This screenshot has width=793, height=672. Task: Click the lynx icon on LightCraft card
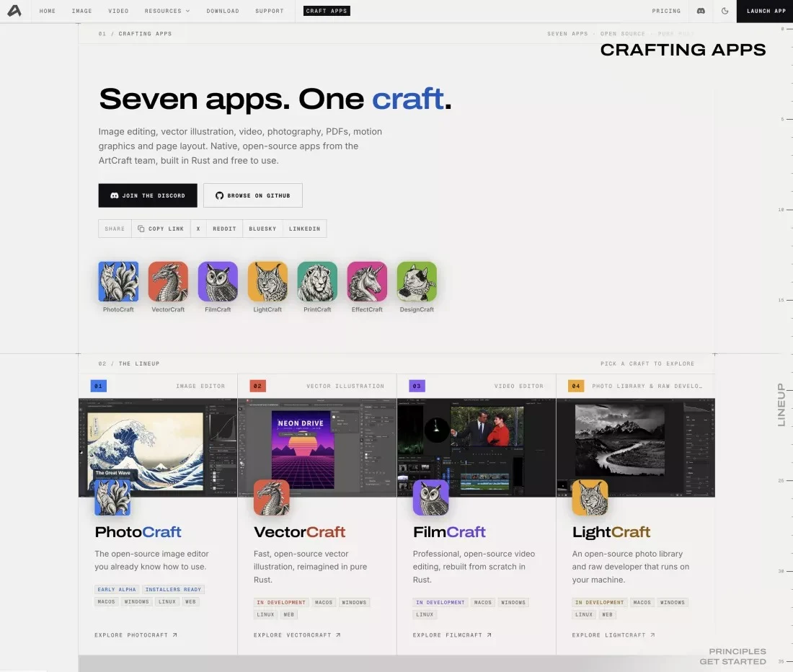[590, 498]
